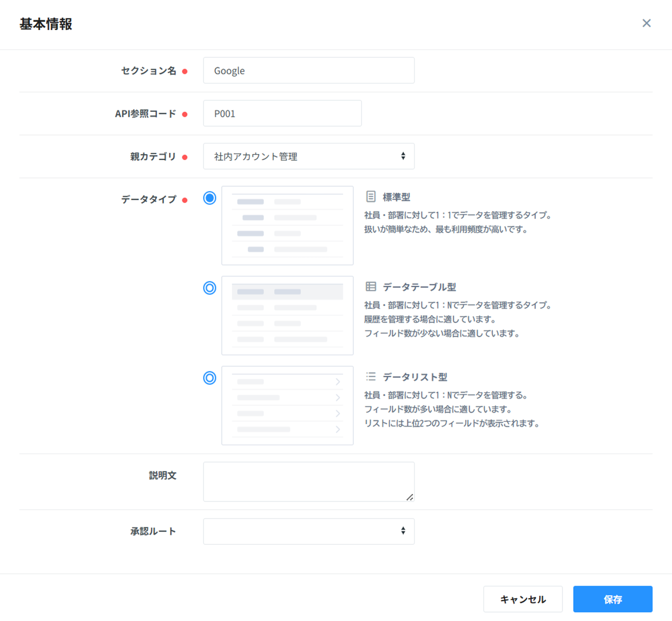672x621 pixels.
Task: Close the 基本情報 dialog with X
Action: point(646,23)
